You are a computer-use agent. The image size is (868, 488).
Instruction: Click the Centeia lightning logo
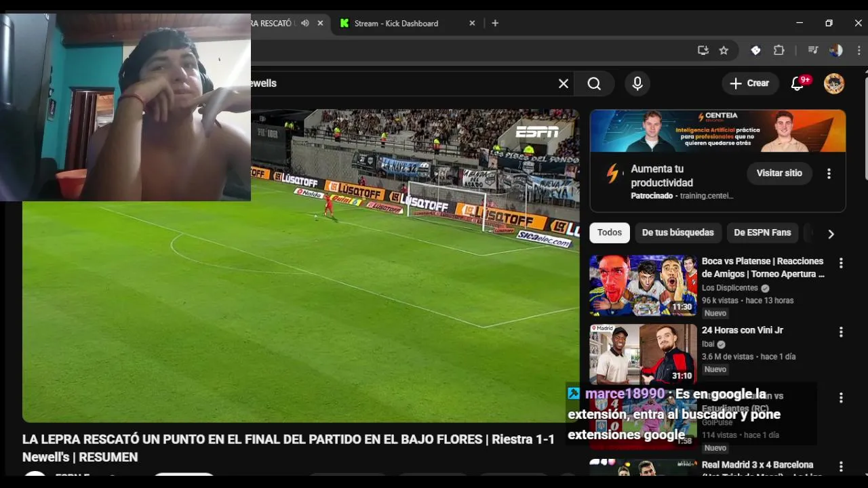(613, 174)
